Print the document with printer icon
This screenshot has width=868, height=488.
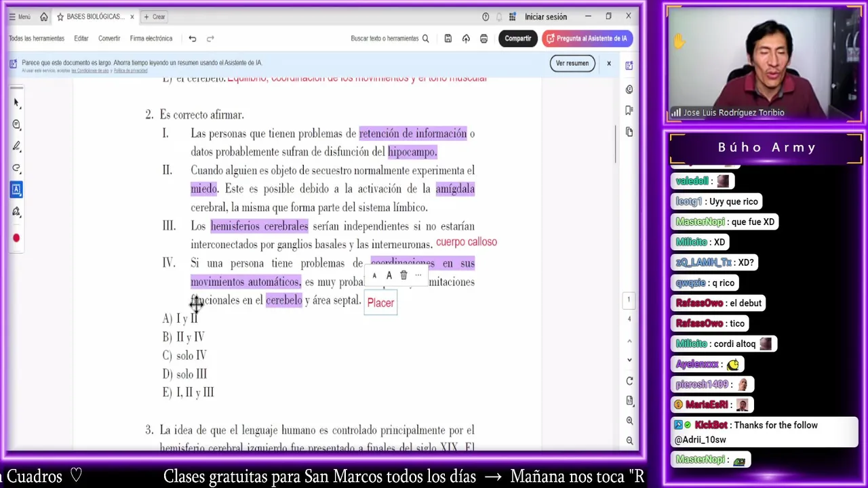pyautogui.click(x=484, y=39)
